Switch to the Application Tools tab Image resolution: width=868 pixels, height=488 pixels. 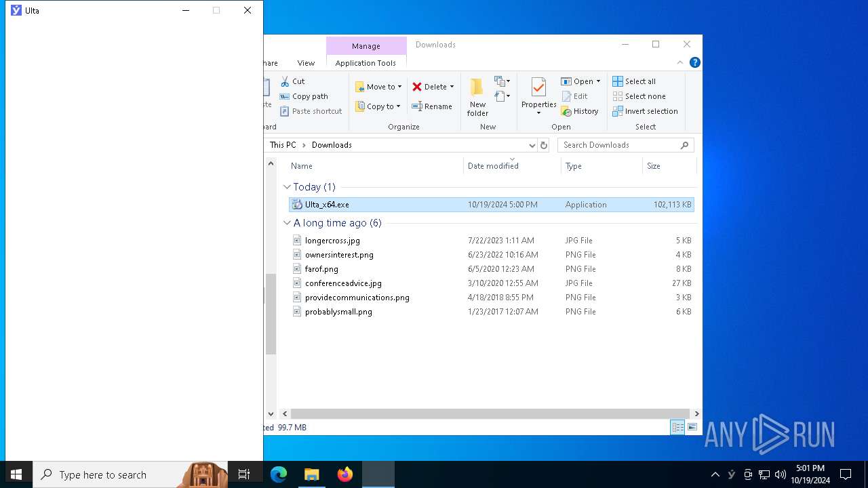(366, 63)
